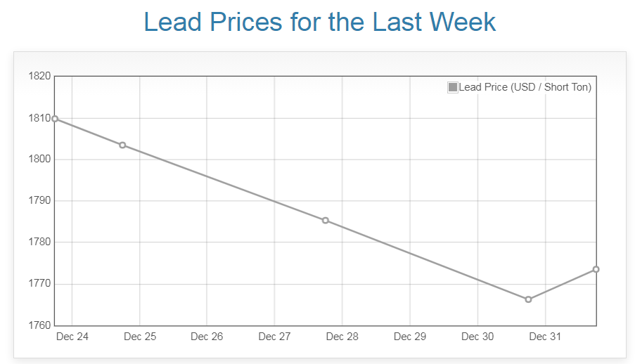This screenshot has width=635, height=364.
Task: Select the Dec 26 date label
Action: pyautogui.click(x=207, y=337)
